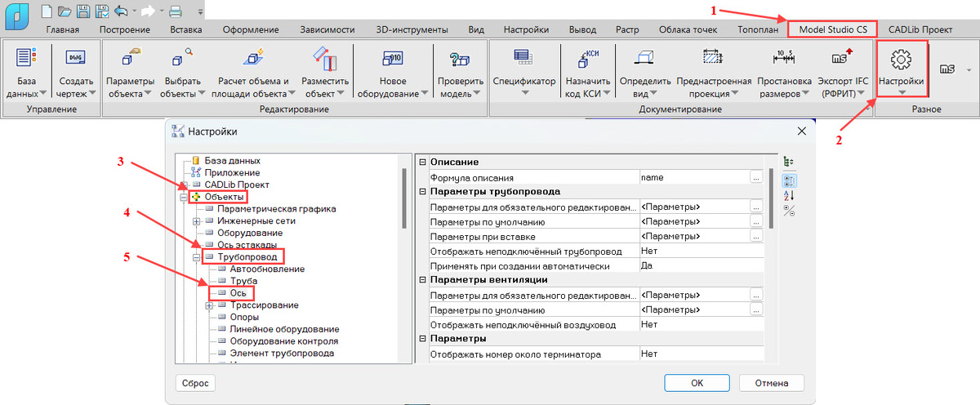Click the Создать чертеж DWG icon
This screenshot has height=405, width=980.
(75, 58)
